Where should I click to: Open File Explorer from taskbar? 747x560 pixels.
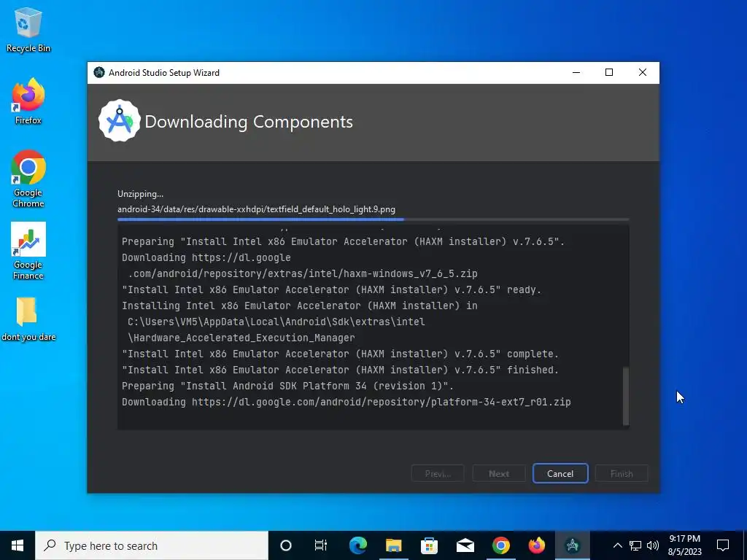[x=393, y=545]
